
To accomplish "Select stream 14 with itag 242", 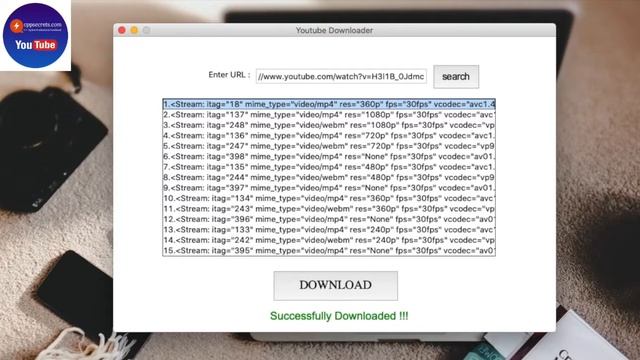I will click(329, 240).
